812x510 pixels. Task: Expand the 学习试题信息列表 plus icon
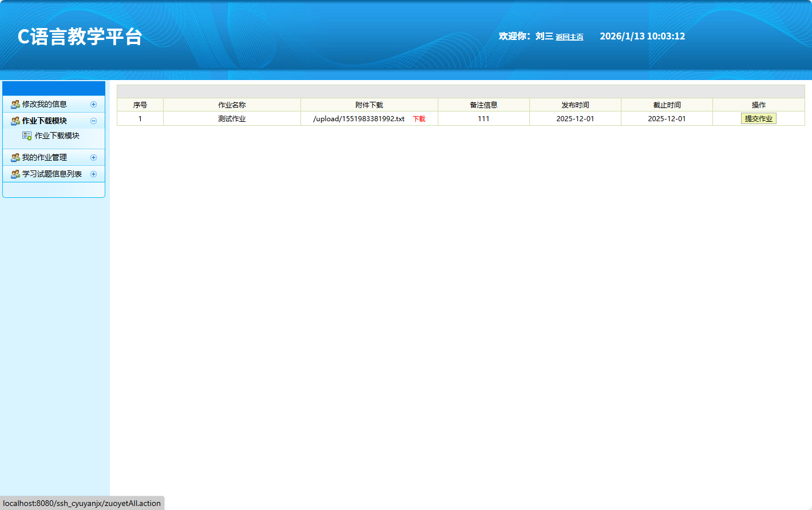pos(93,174)
